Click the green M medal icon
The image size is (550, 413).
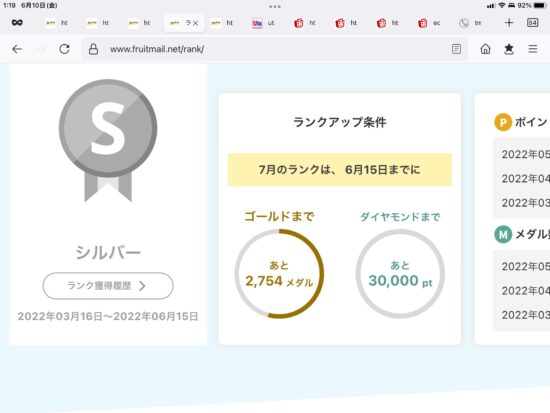point(503,234)
